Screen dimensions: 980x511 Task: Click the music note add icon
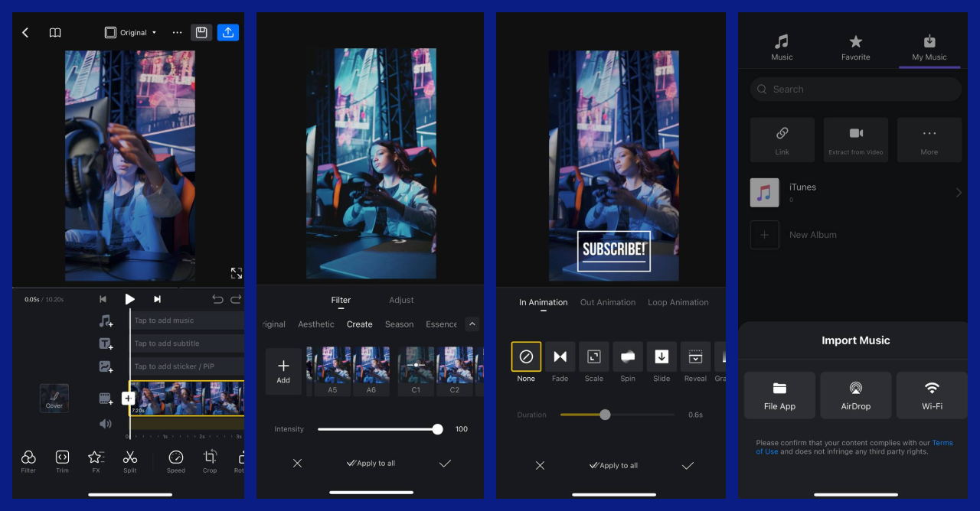coord(106,321)
